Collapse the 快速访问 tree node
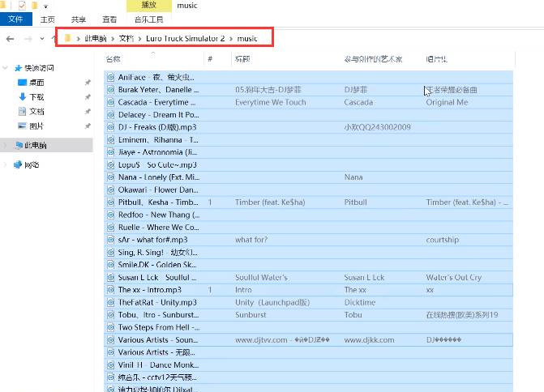The height and width of the screenshot is (392, 544). (x=5, y=67)
